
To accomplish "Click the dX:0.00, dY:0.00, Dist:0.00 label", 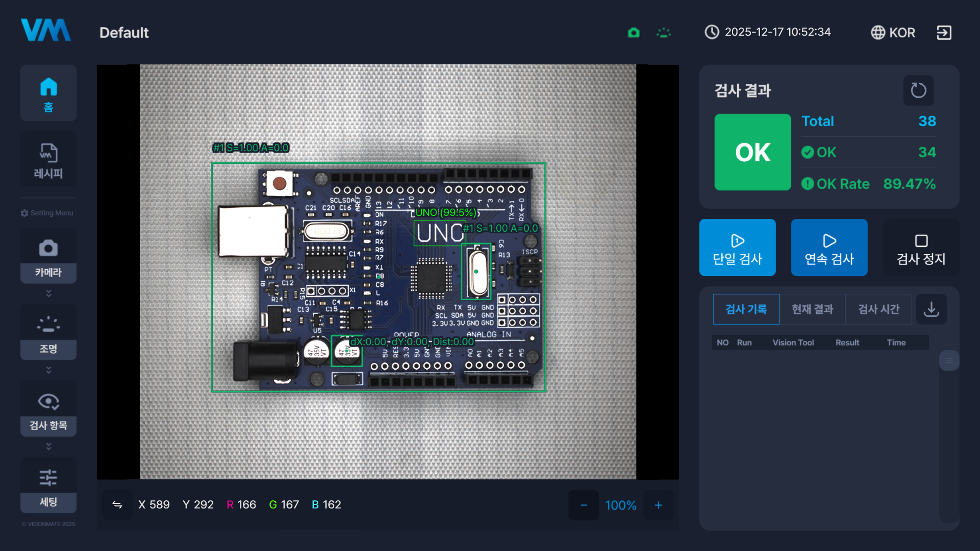I will [x=412, y=342].
